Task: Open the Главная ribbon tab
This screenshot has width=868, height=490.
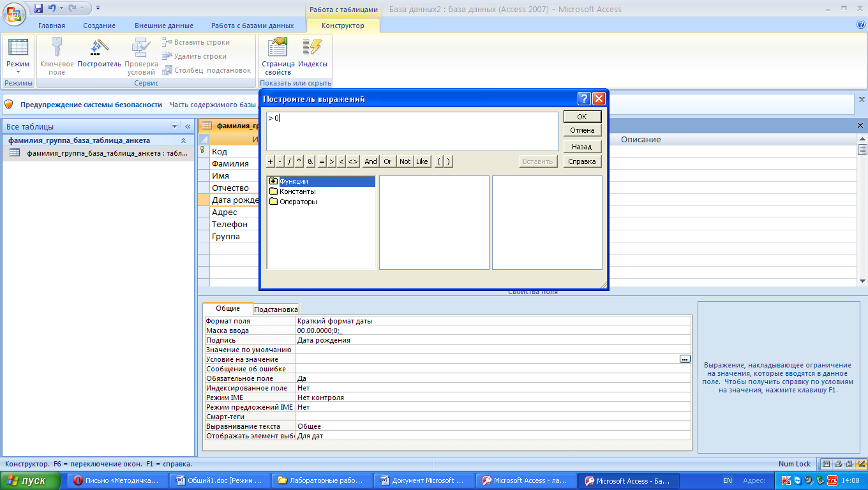Action: 52,26
